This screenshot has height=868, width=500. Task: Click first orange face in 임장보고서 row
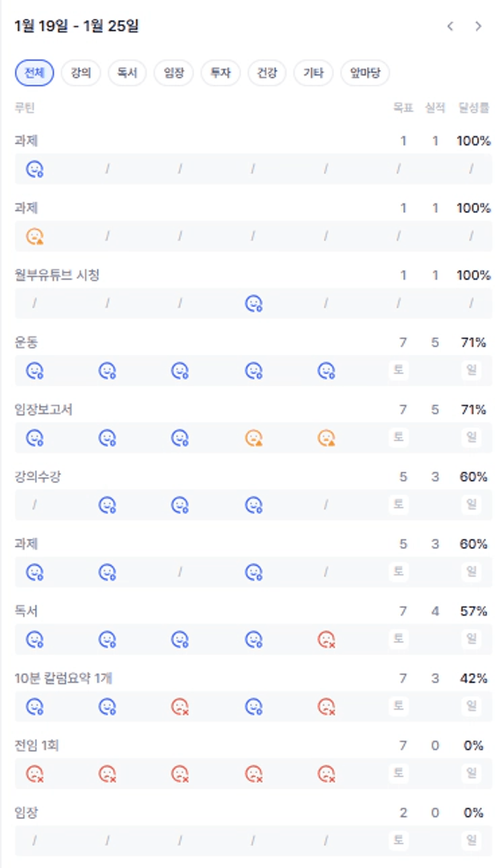point(253,438)
